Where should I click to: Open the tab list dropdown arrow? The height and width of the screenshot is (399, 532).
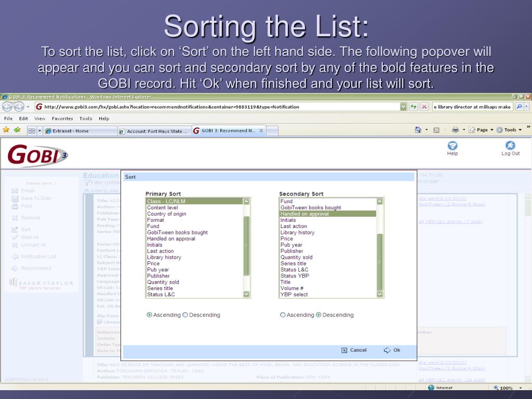(39, 130)
